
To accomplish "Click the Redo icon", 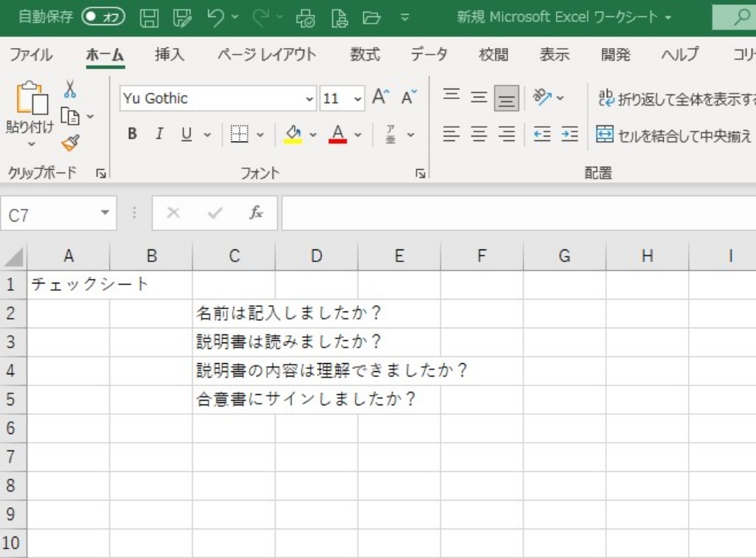I will [261, 18].
